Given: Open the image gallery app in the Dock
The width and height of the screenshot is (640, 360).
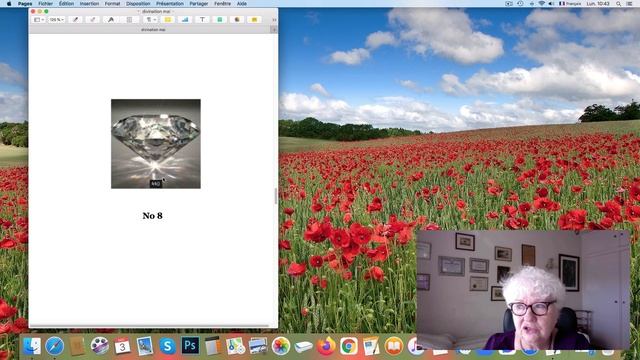Looking at the screenshot, I should 258,346.
